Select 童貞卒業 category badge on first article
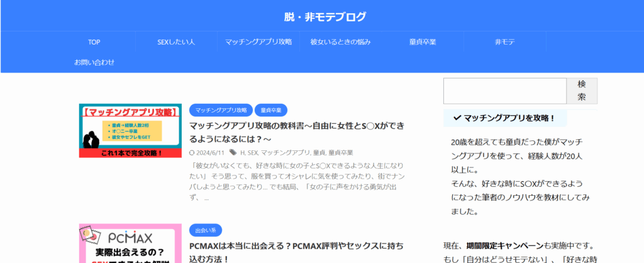 coord(270,110)
